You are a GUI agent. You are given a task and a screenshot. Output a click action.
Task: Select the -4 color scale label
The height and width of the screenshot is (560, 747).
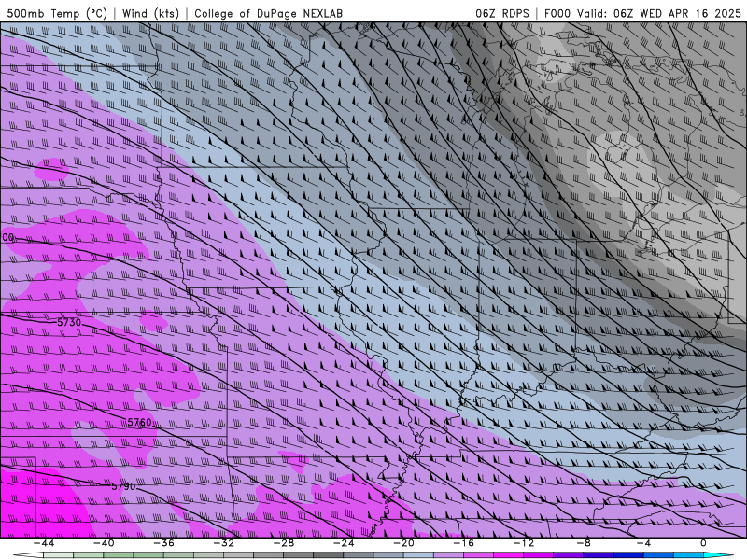644,543
